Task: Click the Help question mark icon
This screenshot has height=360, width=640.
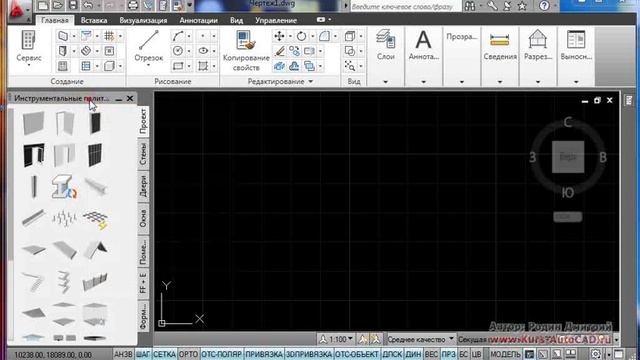Action: click(x=544, y=5)
